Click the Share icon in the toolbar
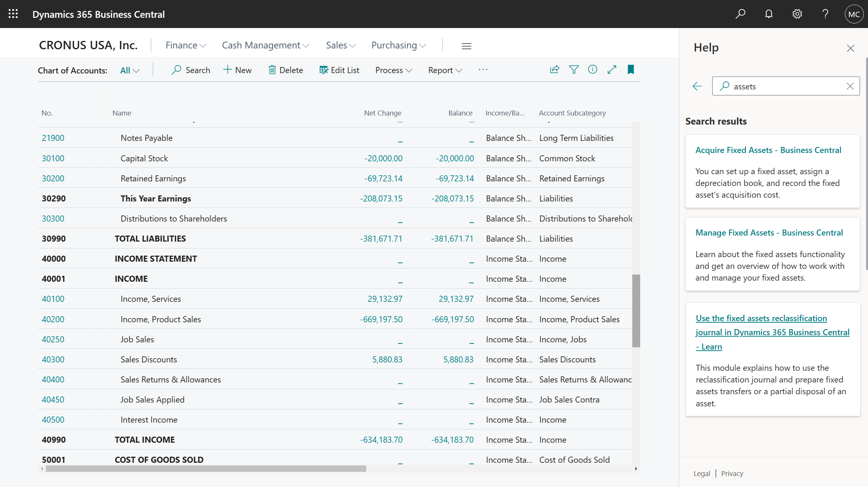The image size is (868, 487). click(554, 70)
